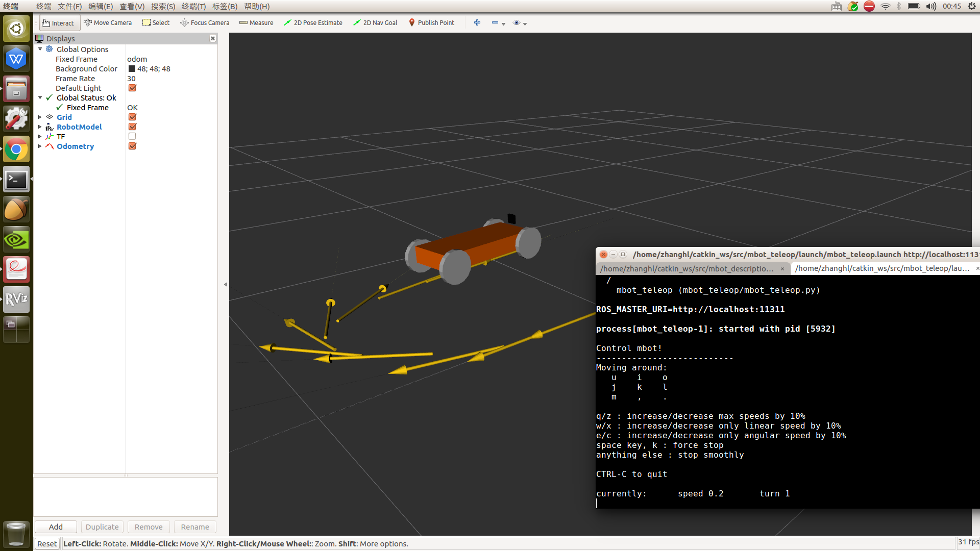Select the 2D Nav Goal tool
980x551 pixels.
(x=375, y=23)
